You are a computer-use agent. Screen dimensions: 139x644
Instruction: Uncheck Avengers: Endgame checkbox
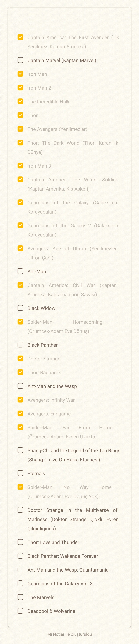click(21, 414)
